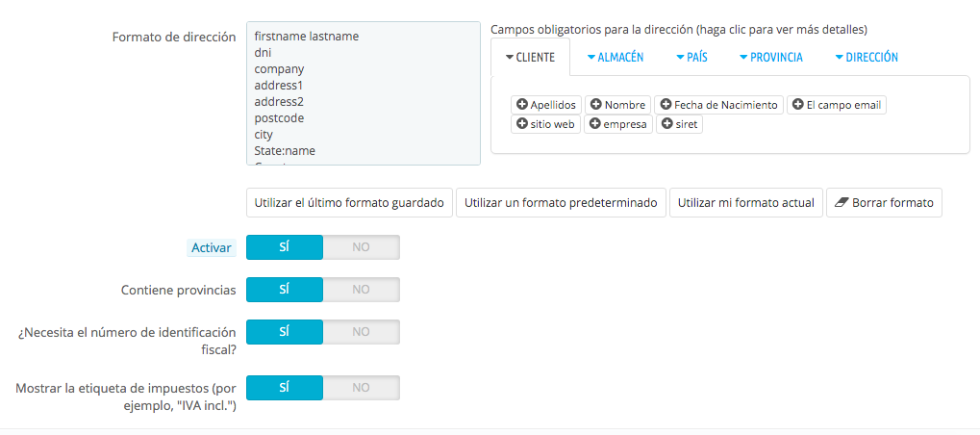Expand the ALMACÉN fields tab

point(616,58)
